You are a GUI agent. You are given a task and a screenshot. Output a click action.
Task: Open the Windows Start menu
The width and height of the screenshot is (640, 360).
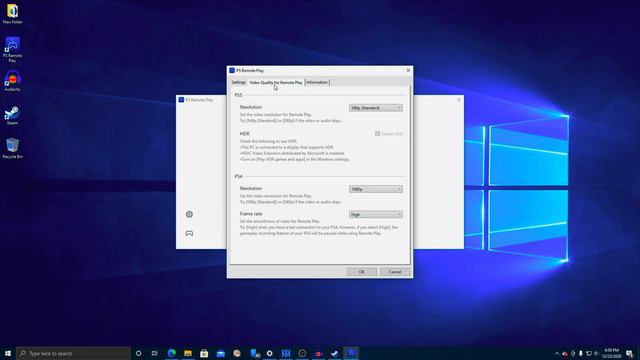[8, 353]
